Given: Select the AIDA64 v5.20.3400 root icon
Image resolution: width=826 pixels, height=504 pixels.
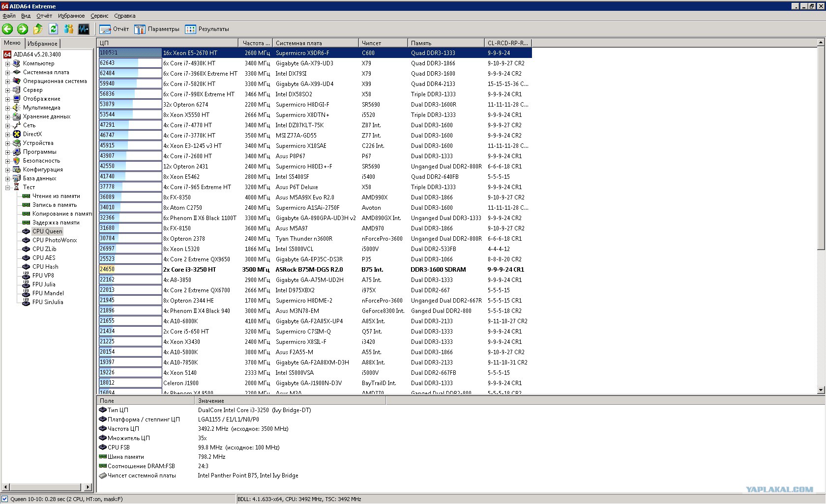Looking at the screenshot, I should click(7, 55).
